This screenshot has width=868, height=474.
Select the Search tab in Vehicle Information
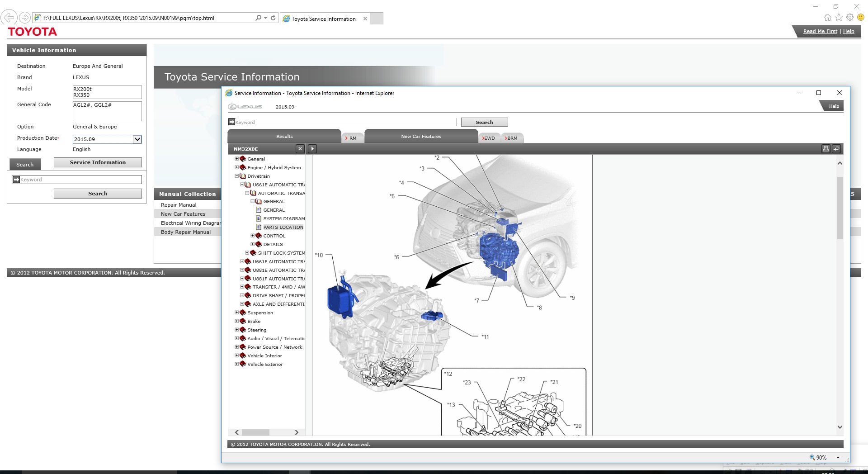(x=25, y=165)
